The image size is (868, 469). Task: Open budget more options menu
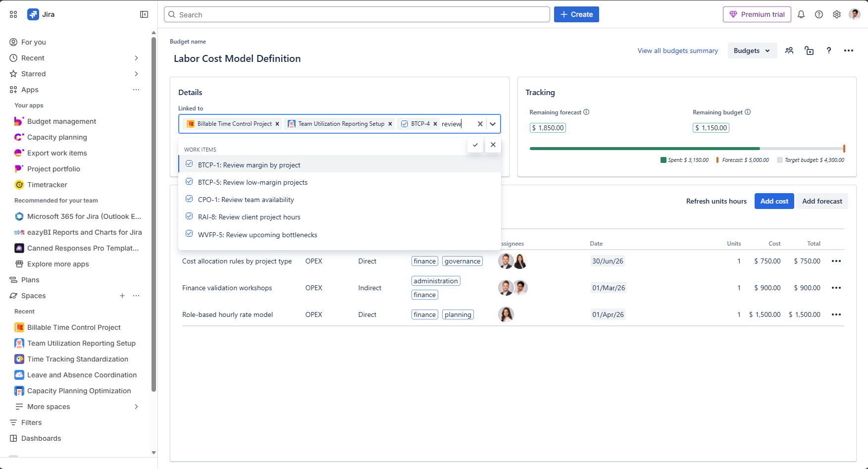coord(849,51)
